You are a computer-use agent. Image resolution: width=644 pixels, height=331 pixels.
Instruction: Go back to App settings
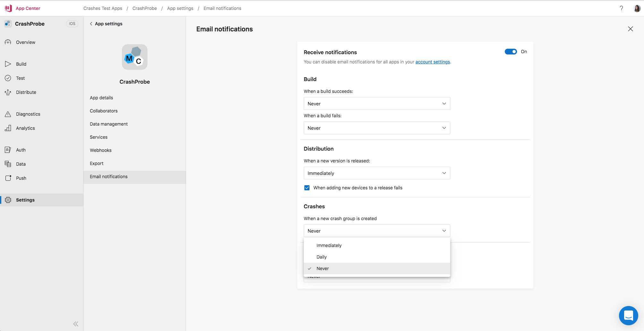point(106,23)
